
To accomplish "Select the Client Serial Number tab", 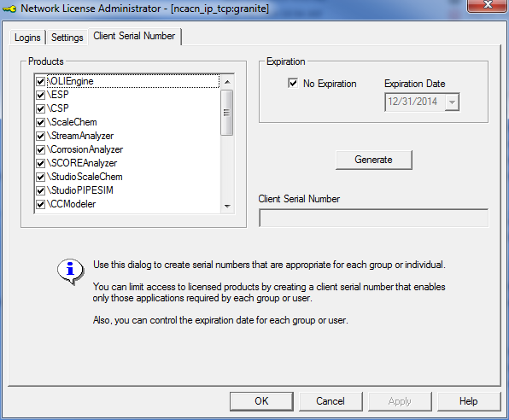I will pos(134,36).
